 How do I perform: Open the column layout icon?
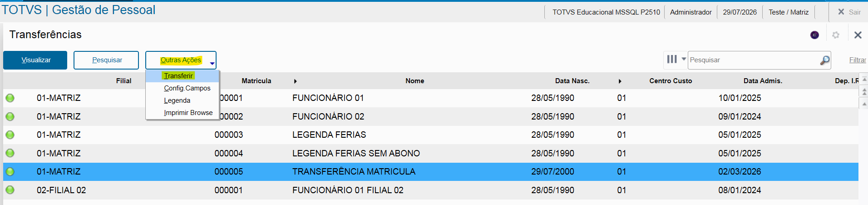click(672, 59)
